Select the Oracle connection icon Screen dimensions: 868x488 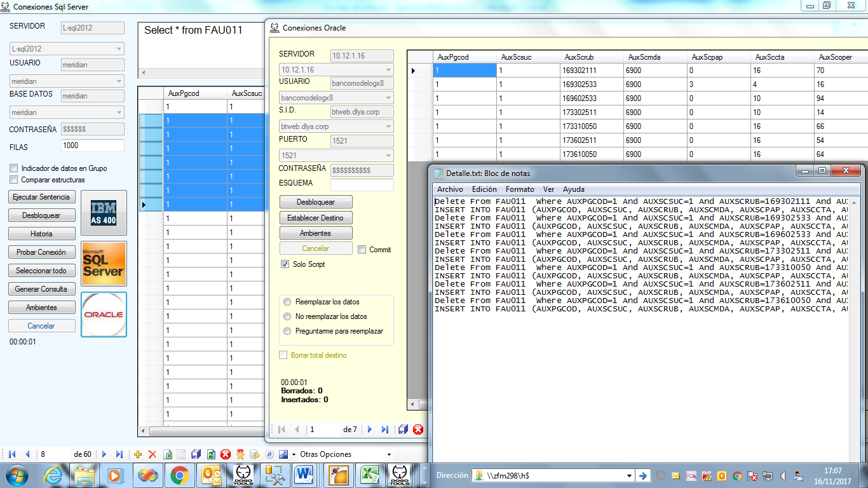[x=104, y=314]
